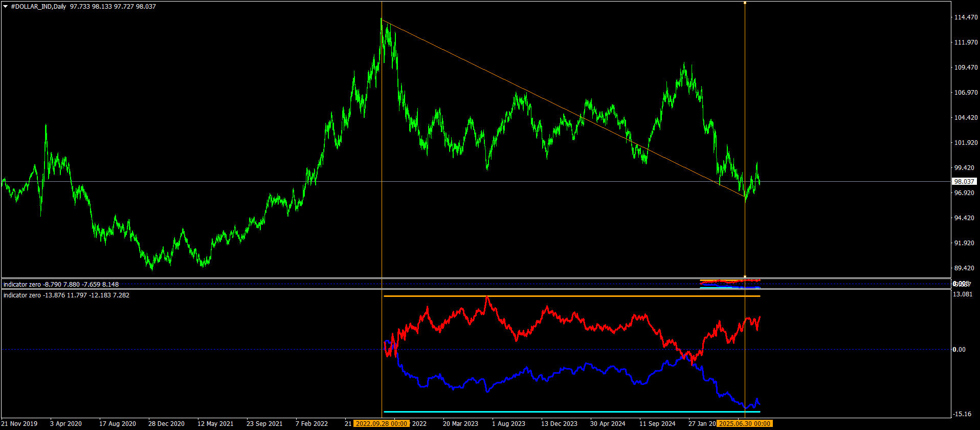Image resolution: width=980 pixels, height=430 pixels.
Task: Click the 2022.09.28 00:00 date marker
Action: point(382,423)
